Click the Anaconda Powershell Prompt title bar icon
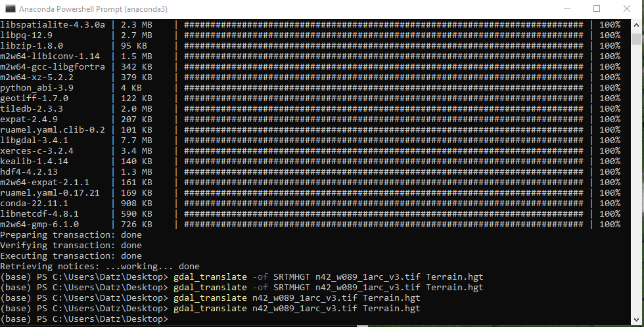This screenshot has width=644, height=327. pos(11,9)
